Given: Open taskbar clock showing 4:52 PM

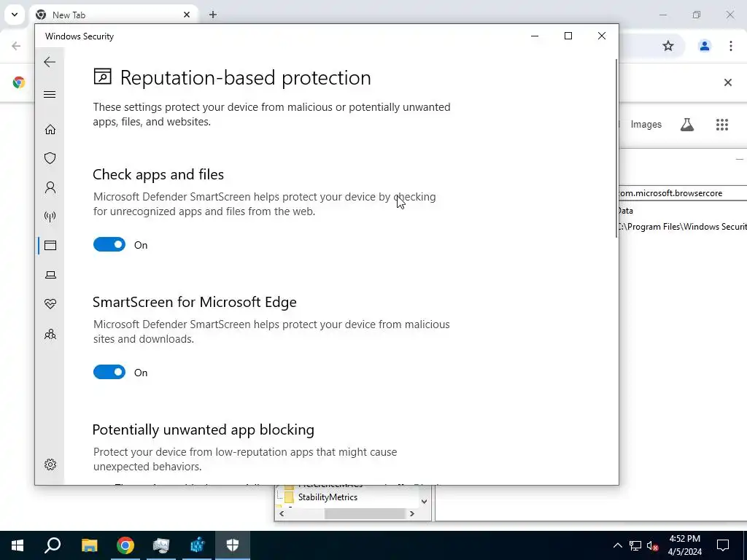Looking at the screenshot, I should coord(684,545).
